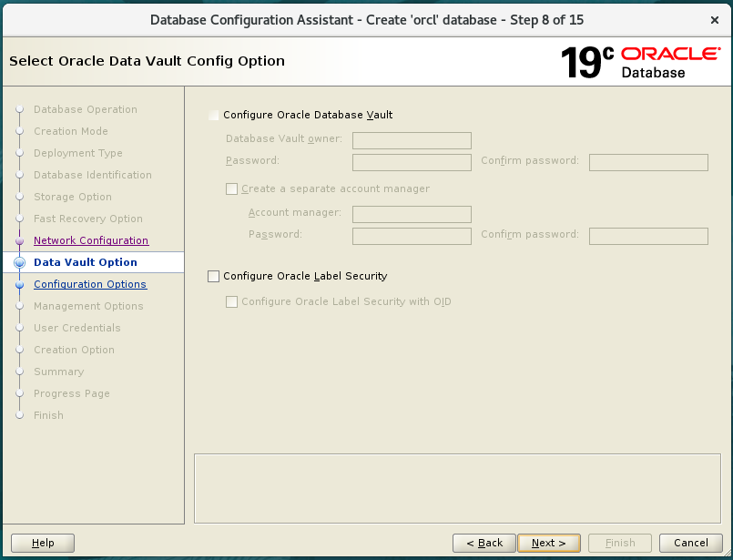Click the Deployment Type step label
This screenshot has width=733, height=560.
78,153
